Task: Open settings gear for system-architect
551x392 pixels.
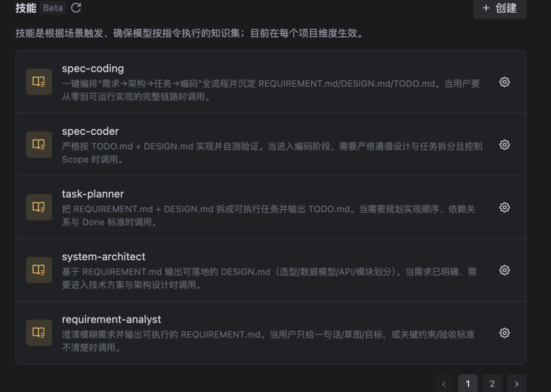Action: [504, 270]
